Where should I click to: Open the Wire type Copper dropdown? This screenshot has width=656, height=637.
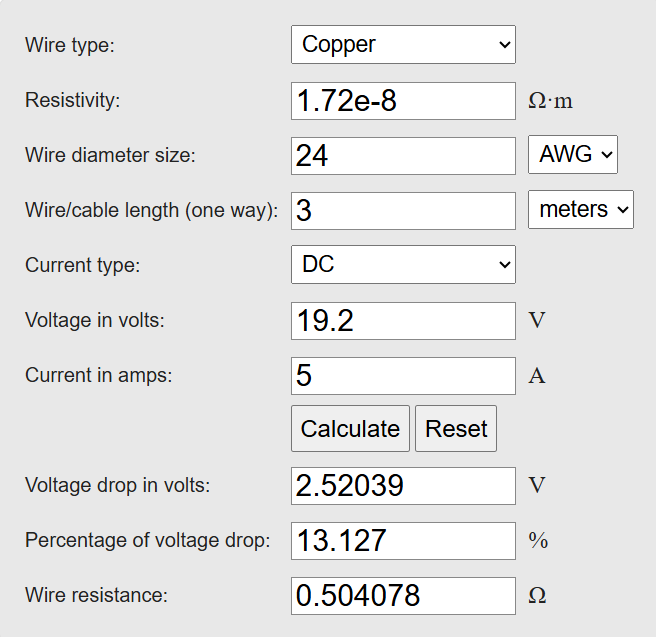coord(403,44)
